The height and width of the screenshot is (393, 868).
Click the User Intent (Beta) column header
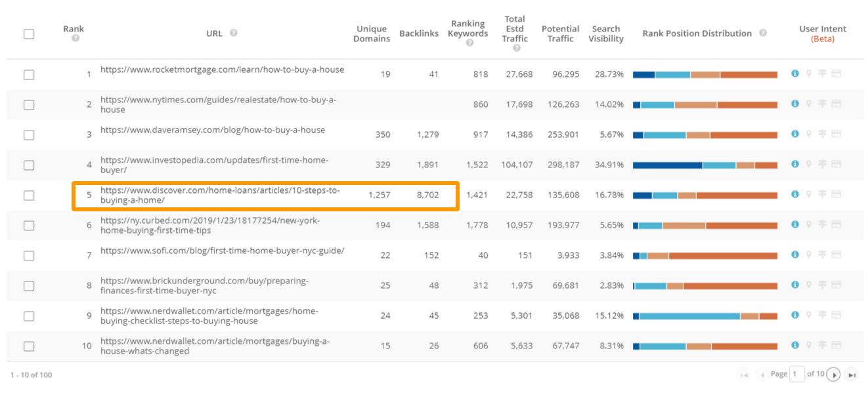pyautogui.click(x=823, y=34)
